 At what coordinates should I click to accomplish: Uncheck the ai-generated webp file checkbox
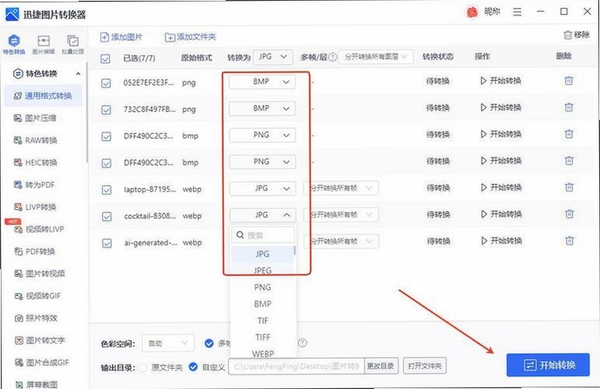coord(107,243)
